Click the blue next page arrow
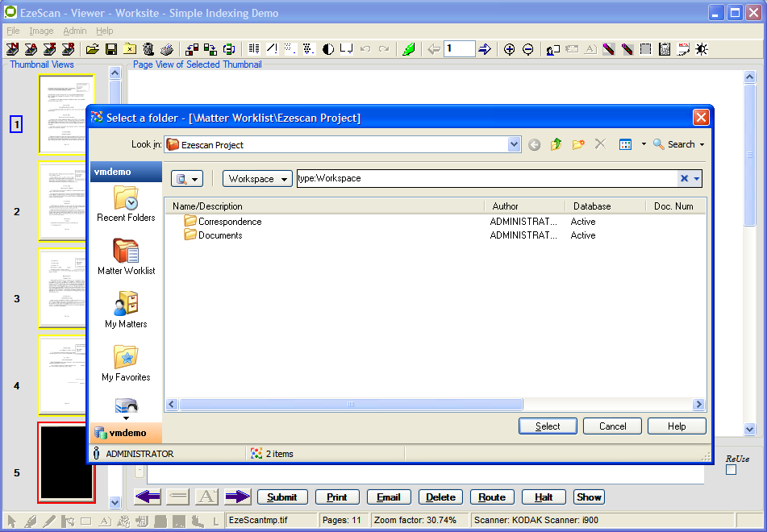Screen dimensions: 767x532 click(x=485, y=49)
